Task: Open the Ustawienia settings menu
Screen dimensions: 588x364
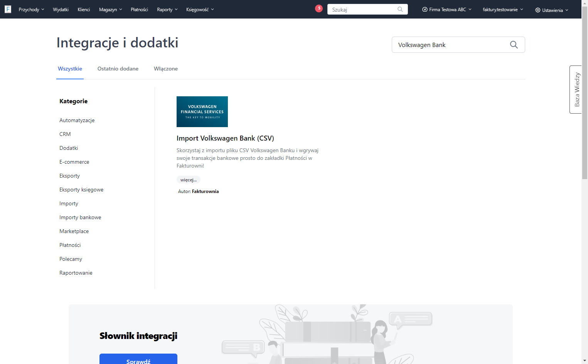Action: point(552,10)
